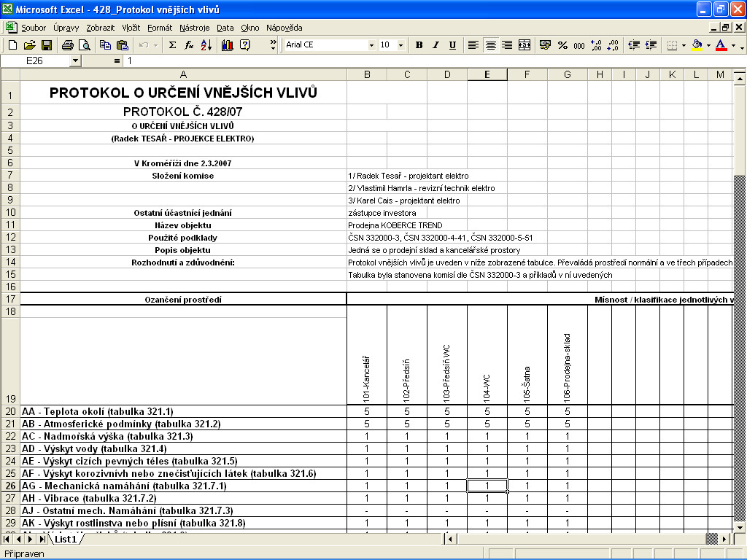This screenshot has height=560, width=747.
Task: Undo the last action
Action: [144, 44]
